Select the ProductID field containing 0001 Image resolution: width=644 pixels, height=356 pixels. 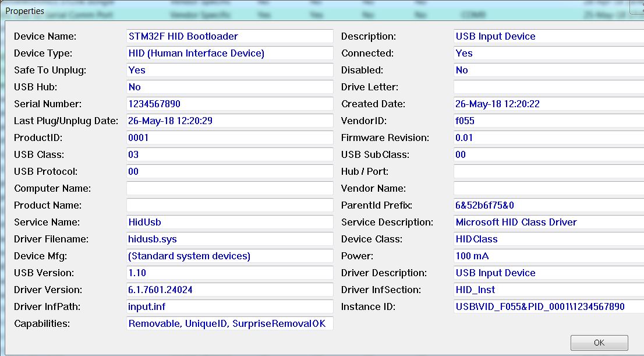tap(229, 138)
